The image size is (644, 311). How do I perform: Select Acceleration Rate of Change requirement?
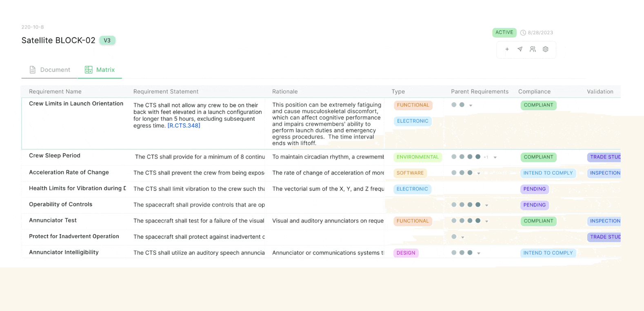tap(69, 172)
